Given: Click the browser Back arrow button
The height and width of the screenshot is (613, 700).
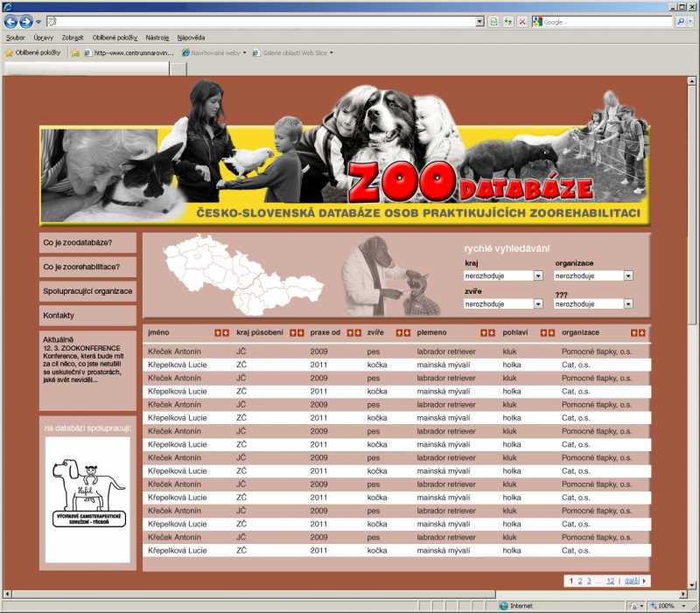Looking at the screenshot, I should [x=11, y=22].
